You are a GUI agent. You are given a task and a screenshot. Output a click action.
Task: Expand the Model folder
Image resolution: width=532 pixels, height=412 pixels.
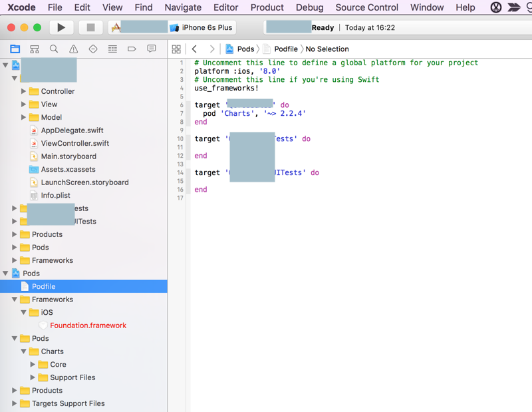point(23,117)
